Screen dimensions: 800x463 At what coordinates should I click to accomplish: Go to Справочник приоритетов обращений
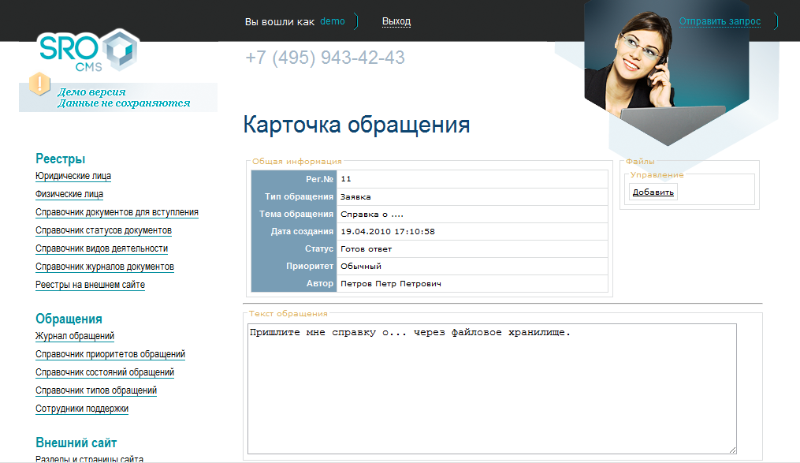110,354
